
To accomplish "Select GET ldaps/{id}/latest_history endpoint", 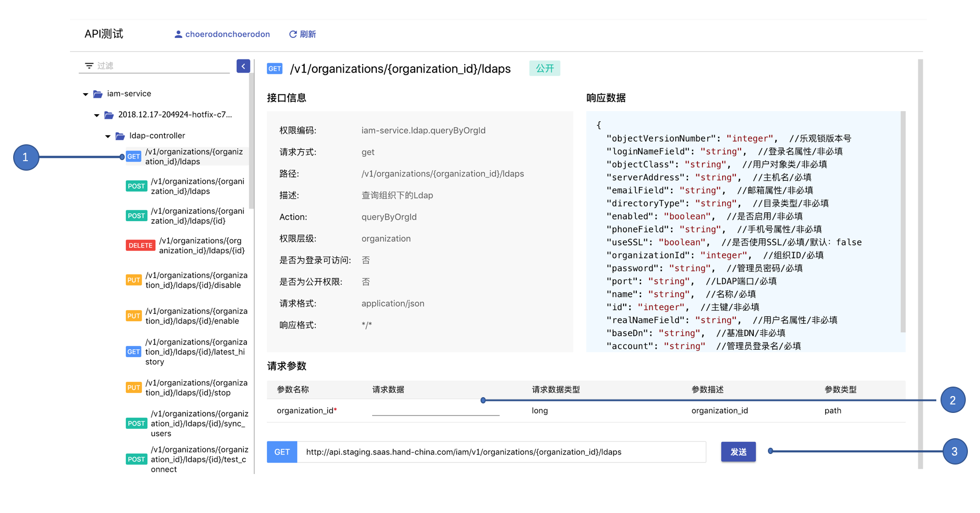I will coord(186,352).
